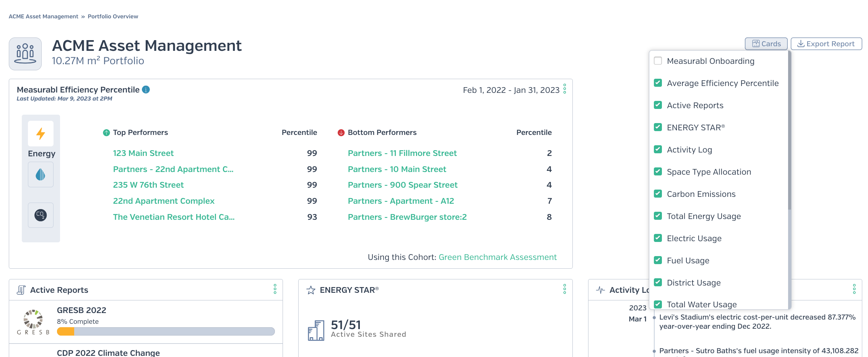Open Portfolio Overview breadcrumb
This screenshot has width=868, height=357.
(113, 16)
